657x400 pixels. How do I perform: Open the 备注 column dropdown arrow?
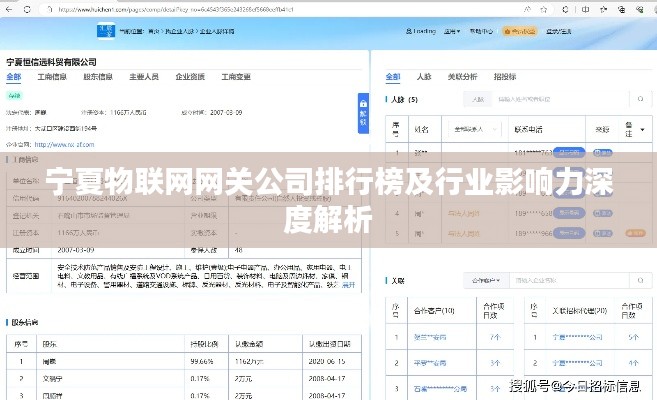[x=643, y=130]
